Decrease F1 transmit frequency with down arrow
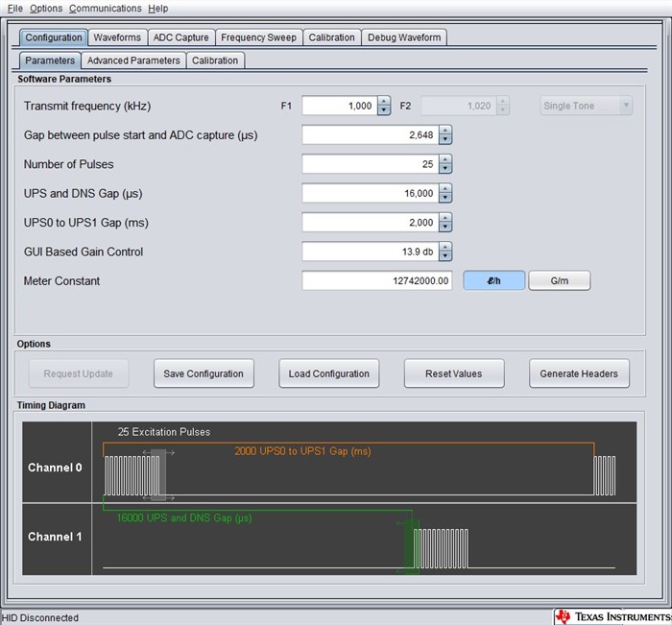The height and width of the screenshot is (625, 672). [384, 110]
